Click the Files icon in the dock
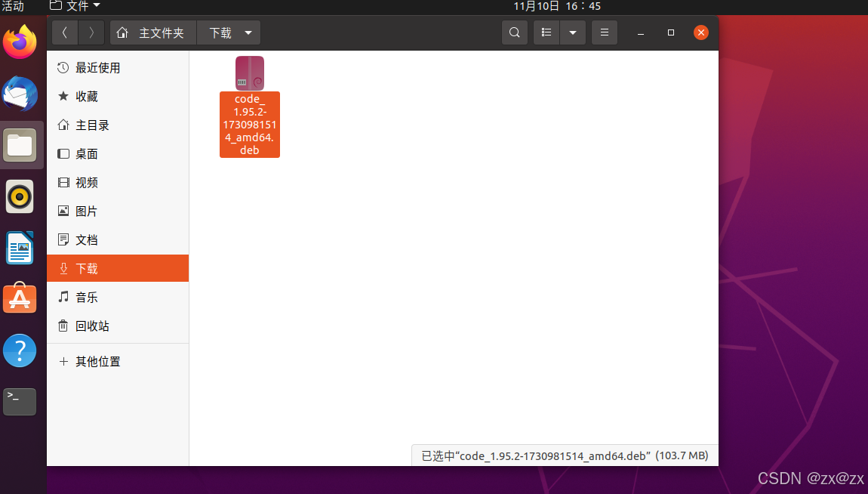 click(20, 145)
